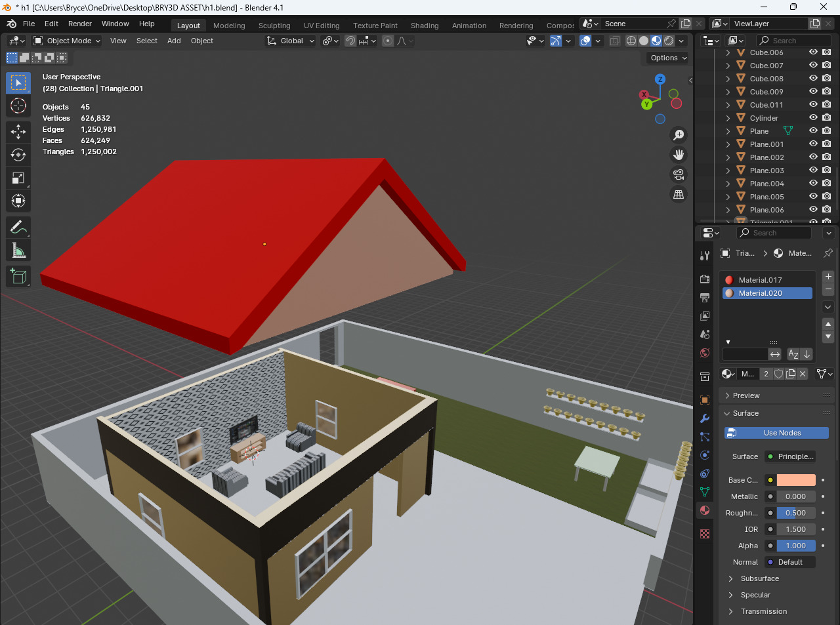The width and height of the screenshot is (840, 625).
Task: Click the Base Color swatch
Action: pyautogui.click(x=796, y=480)
